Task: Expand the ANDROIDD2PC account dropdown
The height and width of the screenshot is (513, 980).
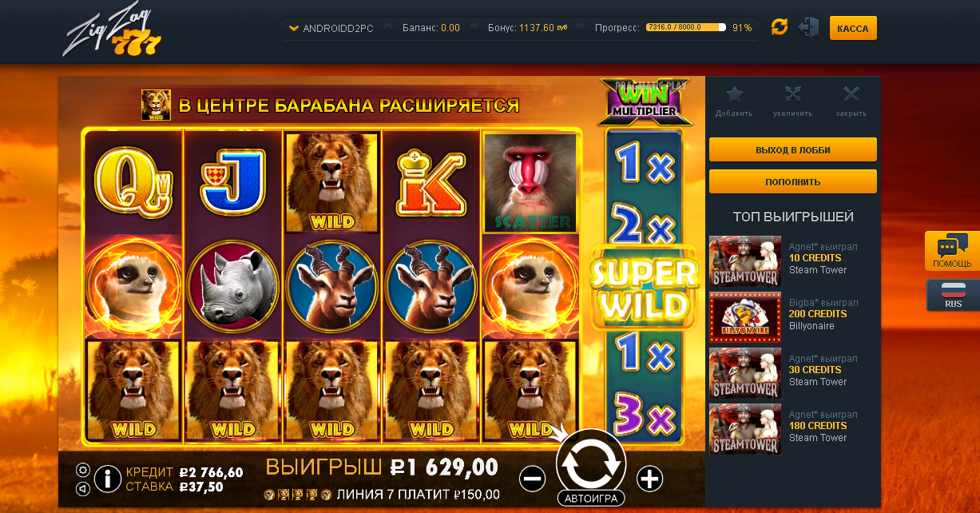Action: click(330, 28)
